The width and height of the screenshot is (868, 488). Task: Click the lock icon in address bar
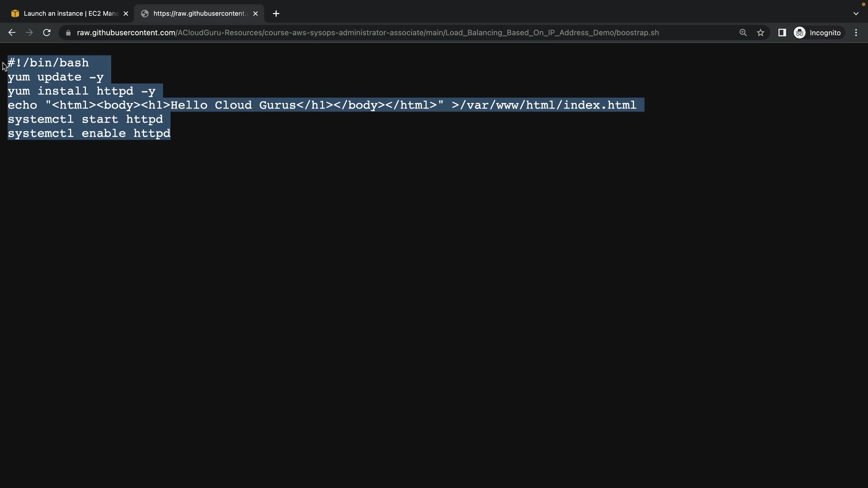point(68,33)
